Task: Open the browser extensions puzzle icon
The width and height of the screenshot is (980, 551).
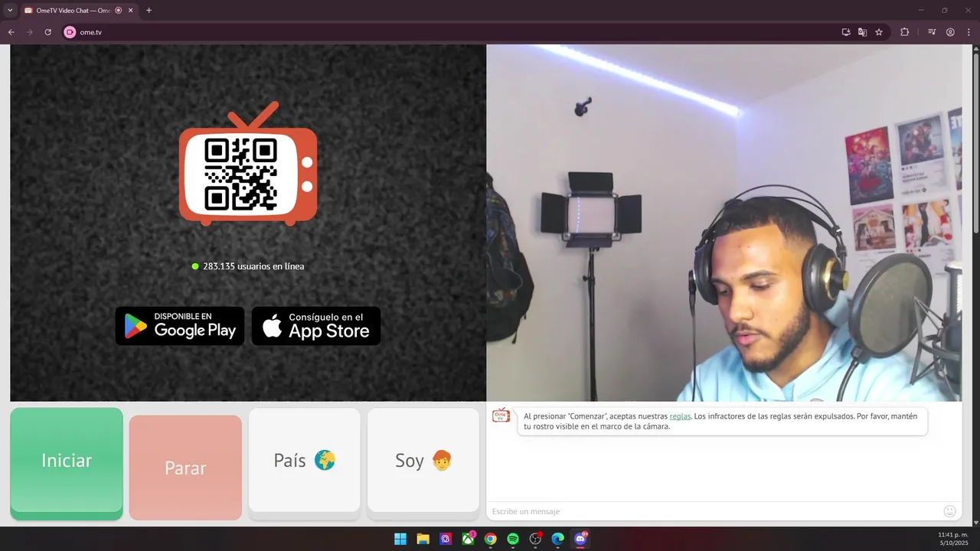Action: pos(904,32)
